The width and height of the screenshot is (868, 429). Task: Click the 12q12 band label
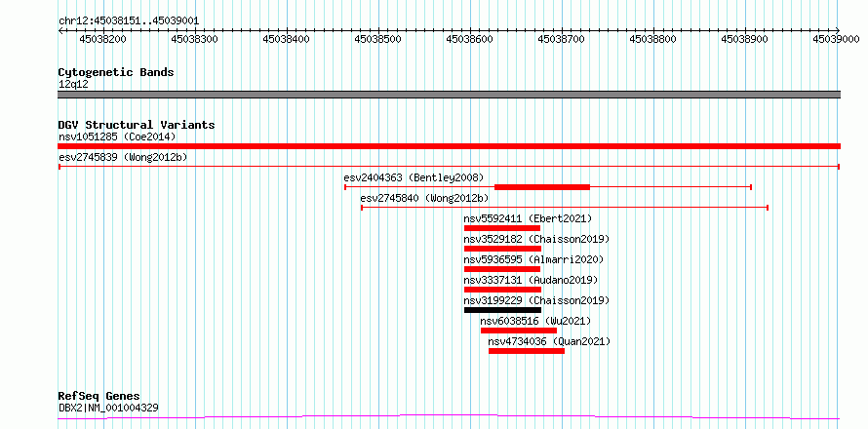tap(73, 84)
